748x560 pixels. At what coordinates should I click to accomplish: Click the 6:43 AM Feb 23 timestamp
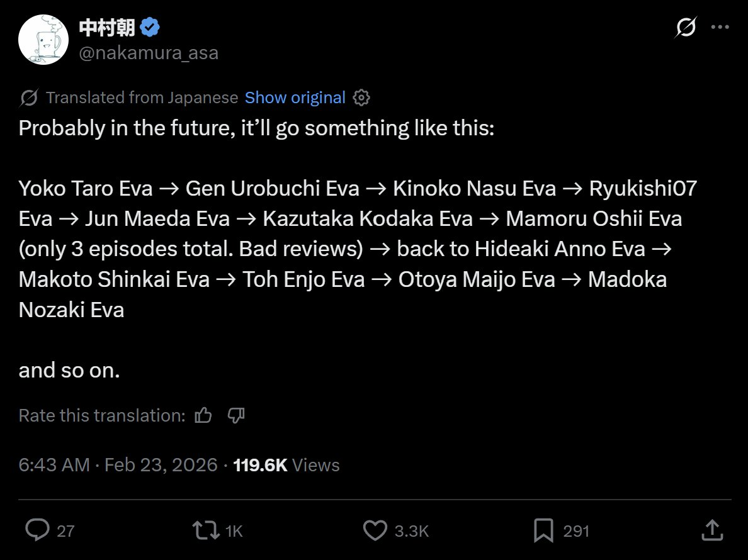click(118, 465)
